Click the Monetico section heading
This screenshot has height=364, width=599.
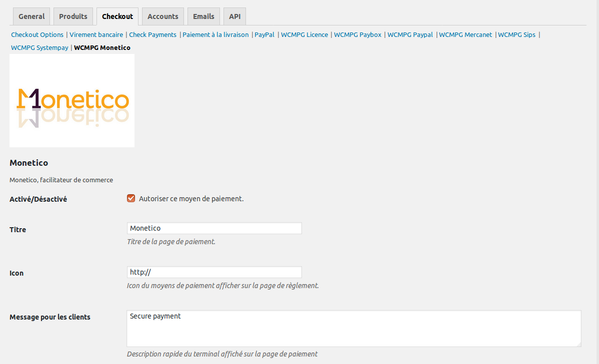pyautogui.click(x=28, y=163)
